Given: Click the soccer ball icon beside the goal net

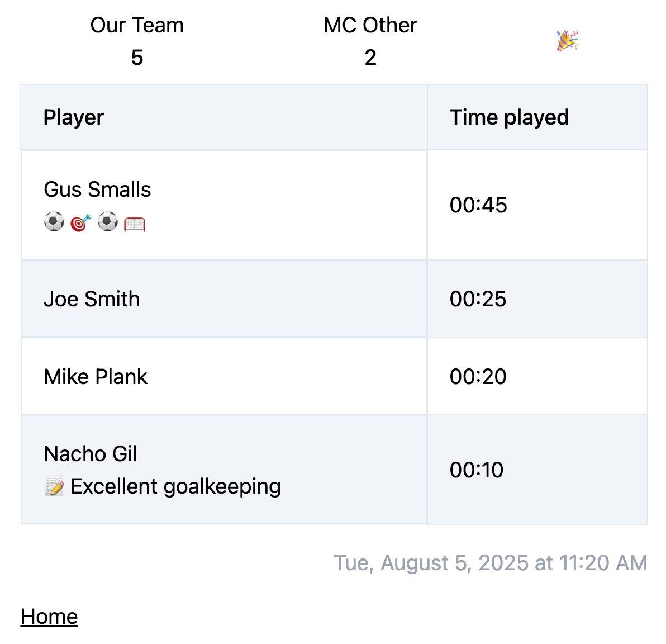Looking at the screenshot, I should (x=108, y=222).
